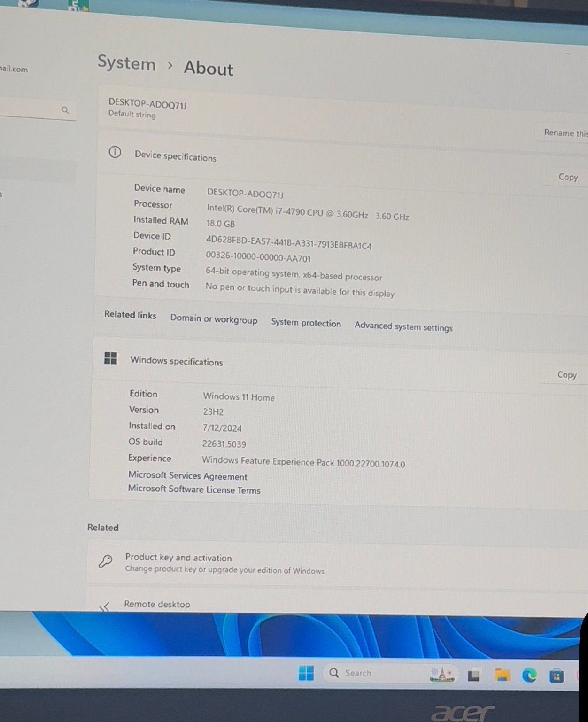
Task: Open Microsoft Store from the taskbar
Action: [557, 676]
